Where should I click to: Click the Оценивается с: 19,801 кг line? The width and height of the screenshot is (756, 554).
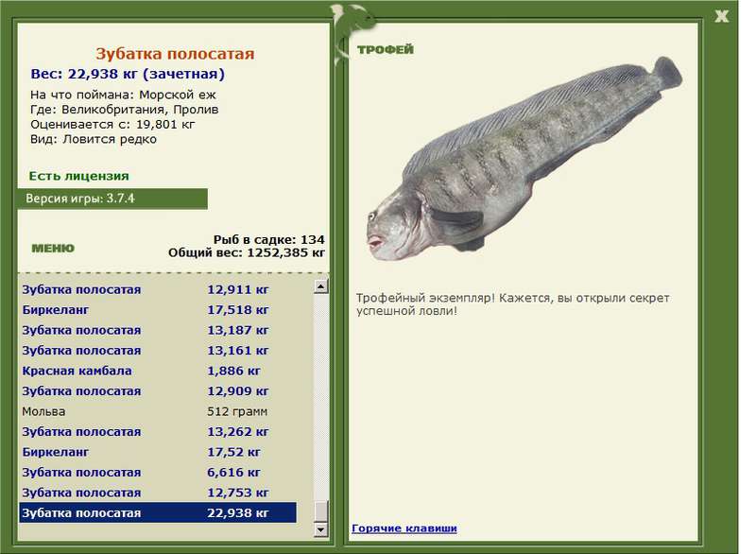point(112,125)
